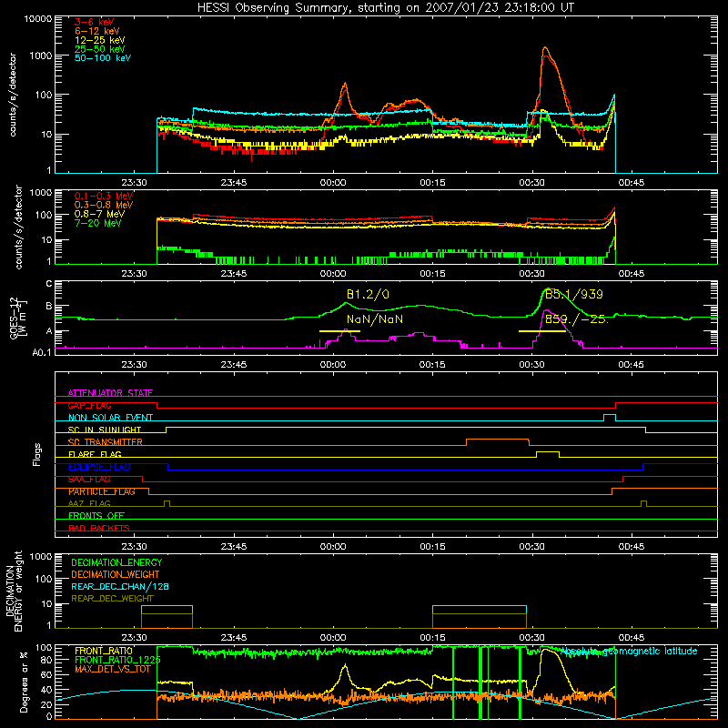The height and width of the screenshot is (728, 728).
Task: Click the green 7-20 MeV legend label
Action: [x=98, y=223]
